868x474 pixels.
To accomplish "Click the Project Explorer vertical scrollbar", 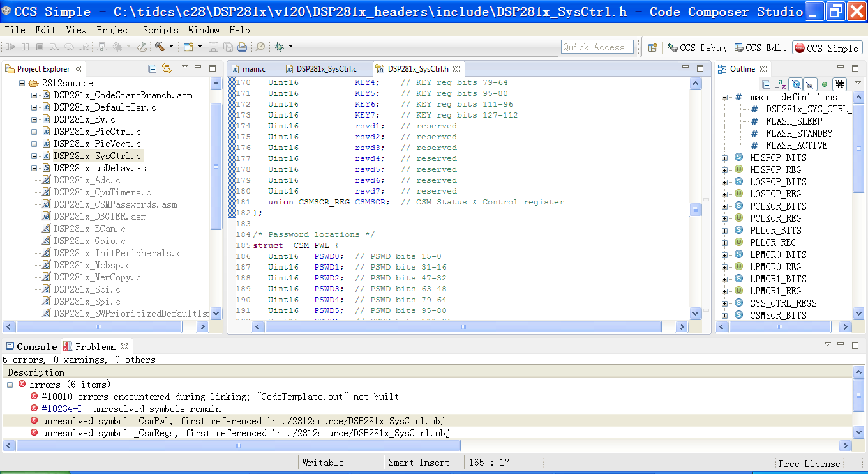I will (x=216, y=166).
